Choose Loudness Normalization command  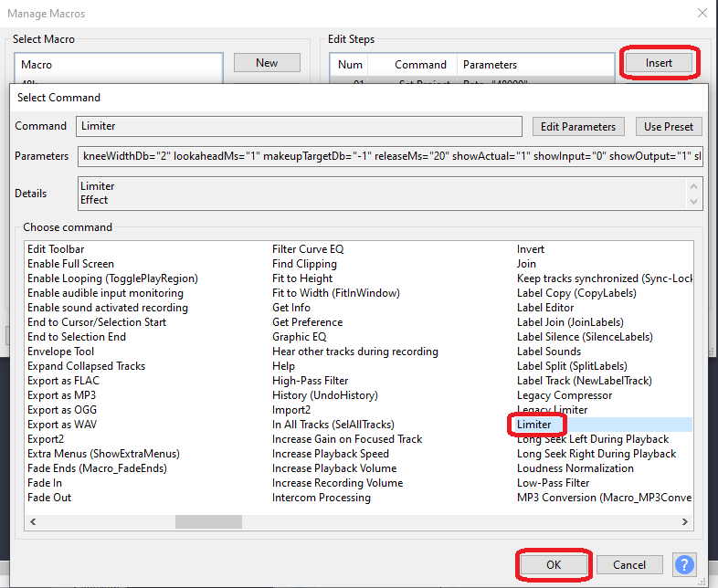(575, 468)
